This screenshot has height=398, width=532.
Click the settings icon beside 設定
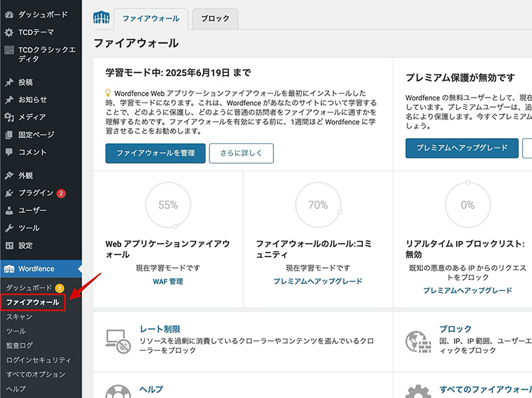click(9, 245)
